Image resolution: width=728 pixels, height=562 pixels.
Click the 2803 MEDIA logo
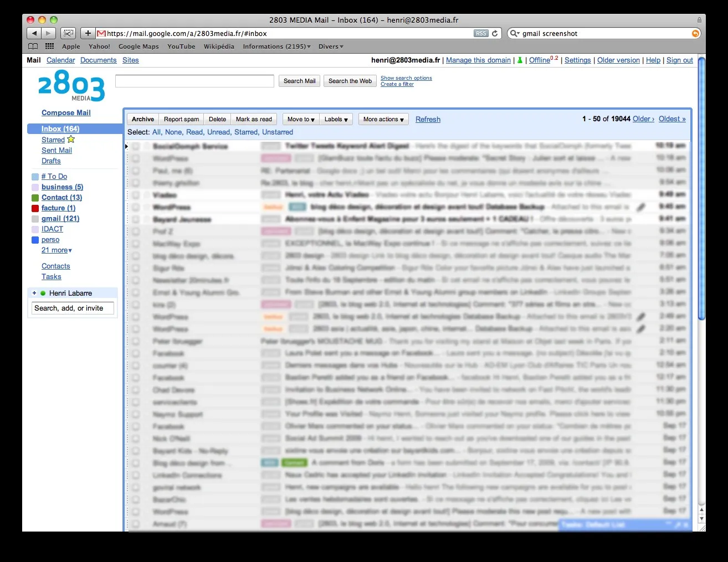(71, 86)
